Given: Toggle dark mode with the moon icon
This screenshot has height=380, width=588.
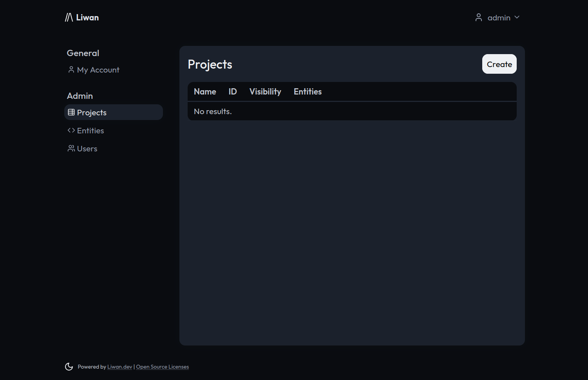Looking at the screenshot, I should (x=69, y=367).
